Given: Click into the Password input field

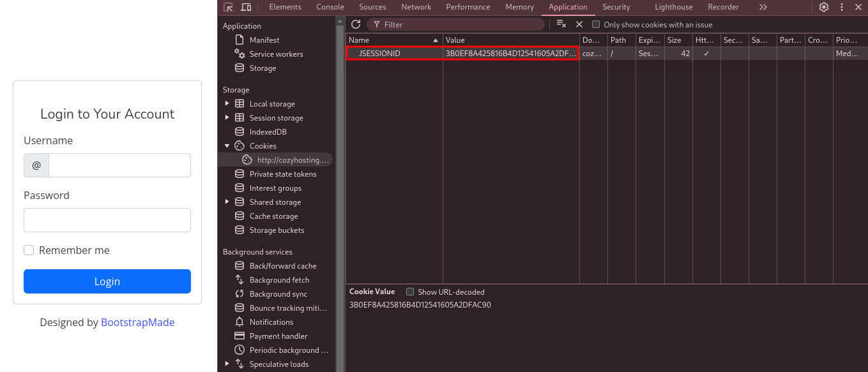Looking at the screenshot, I should point(107,220).
